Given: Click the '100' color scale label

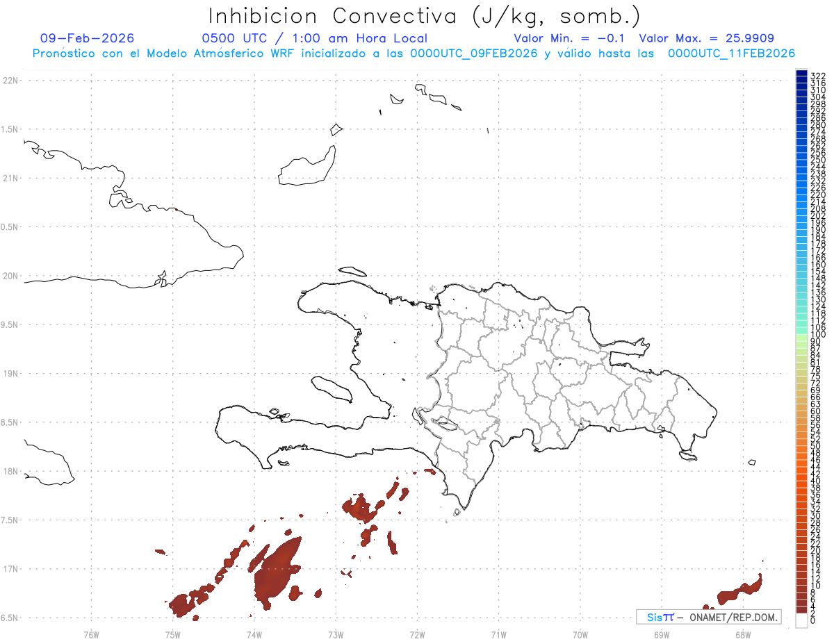Looking at the screenshot, I should pos(818,336).
